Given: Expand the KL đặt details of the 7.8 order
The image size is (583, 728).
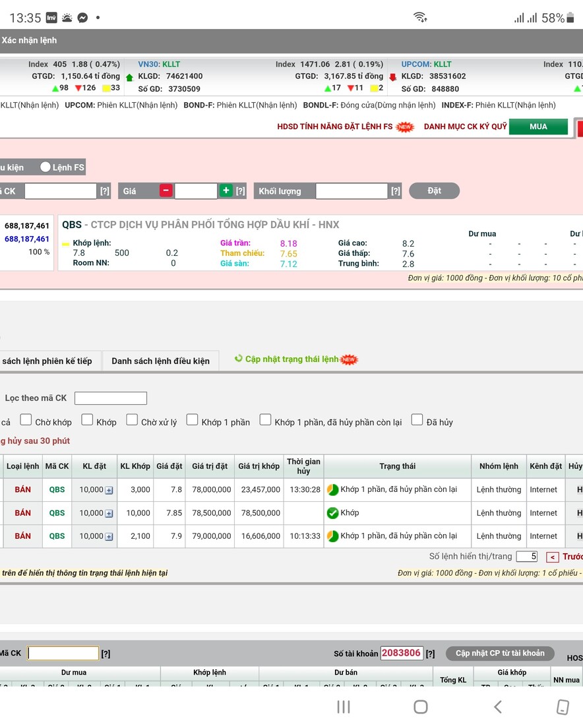Looking at the screenshot, I should click(109, 490).
